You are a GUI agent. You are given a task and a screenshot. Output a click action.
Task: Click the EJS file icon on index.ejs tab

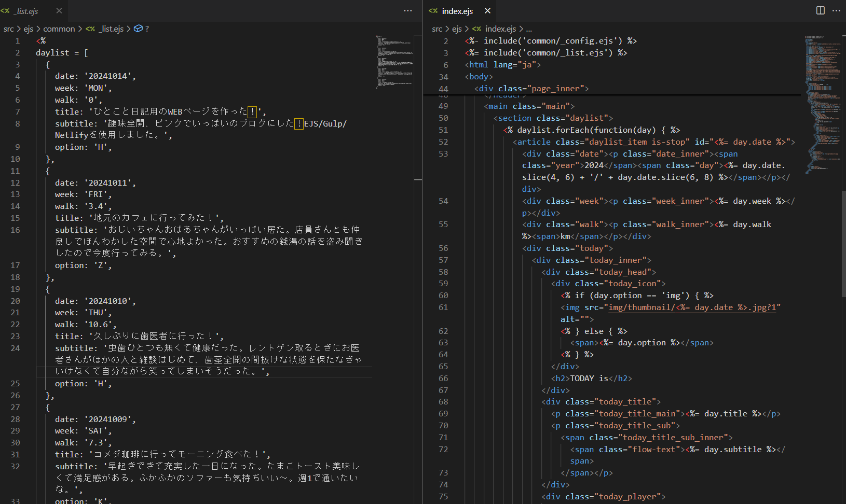pos(433,11)
